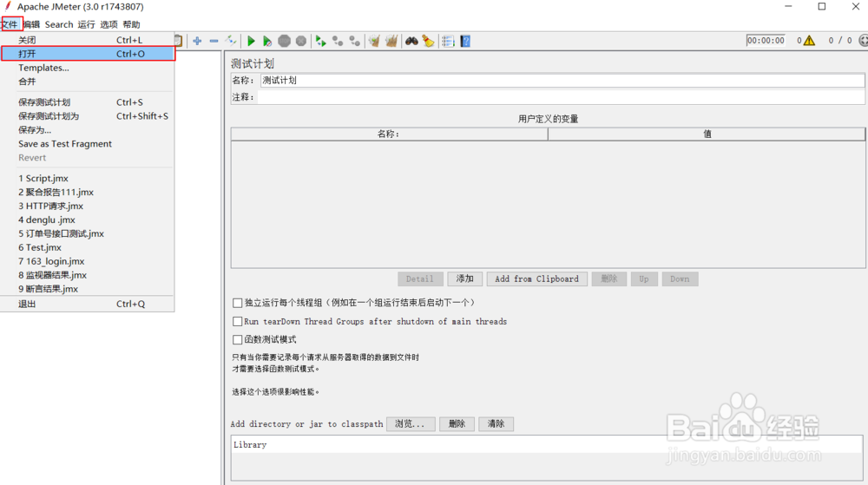Click the Shutdown round X icon

point(301,41)
